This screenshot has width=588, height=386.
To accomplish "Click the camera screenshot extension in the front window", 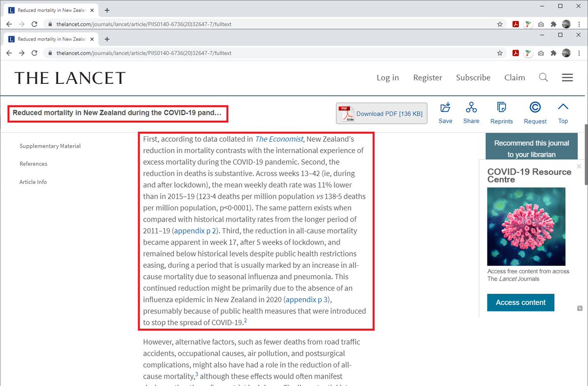I will (540, 53).
